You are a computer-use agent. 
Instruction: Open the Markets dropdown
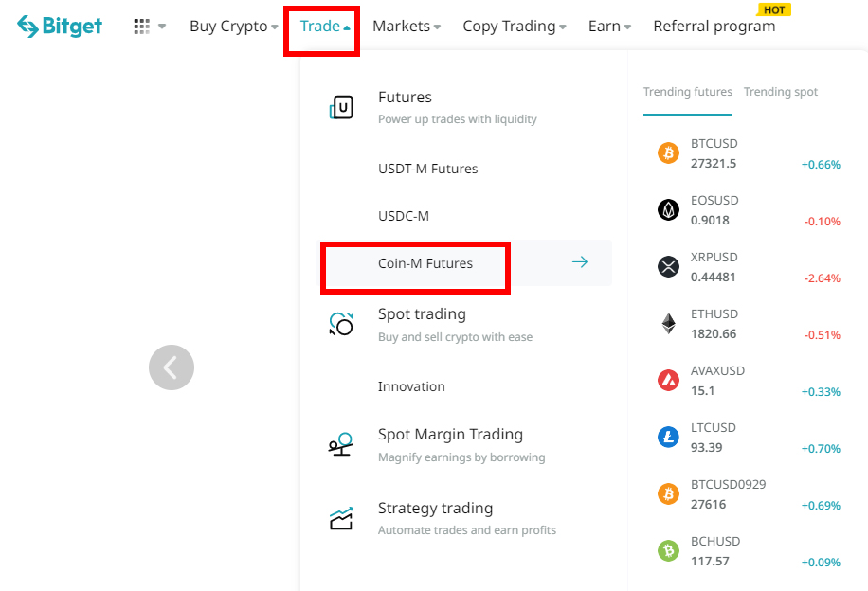click(x=407, y=26)
